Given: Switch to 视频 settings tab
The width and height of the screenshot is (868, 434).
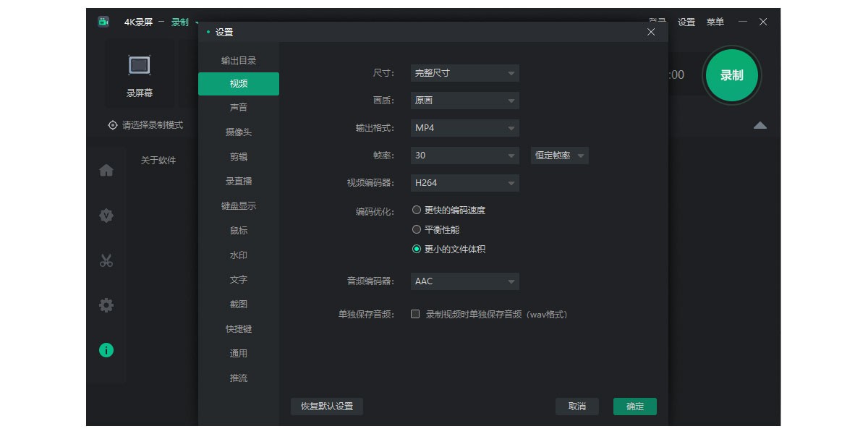Looking at the screenshot, I should [x=239, y=84].
